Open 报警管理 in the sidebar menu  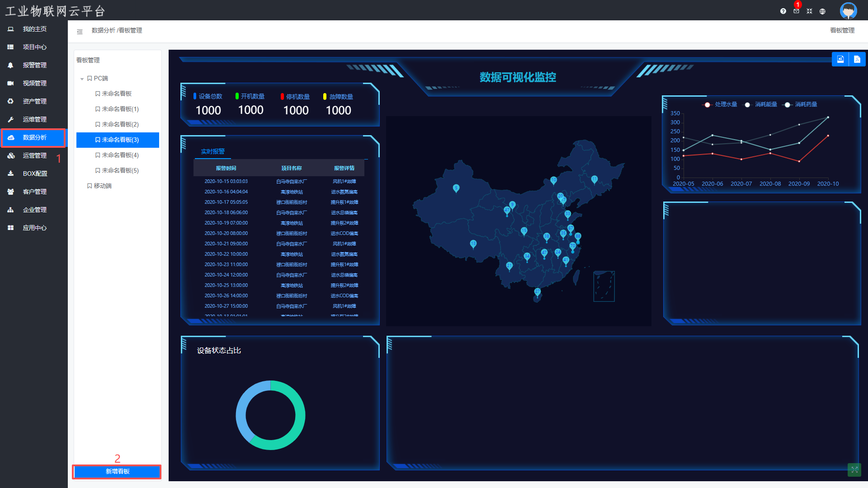34,65
